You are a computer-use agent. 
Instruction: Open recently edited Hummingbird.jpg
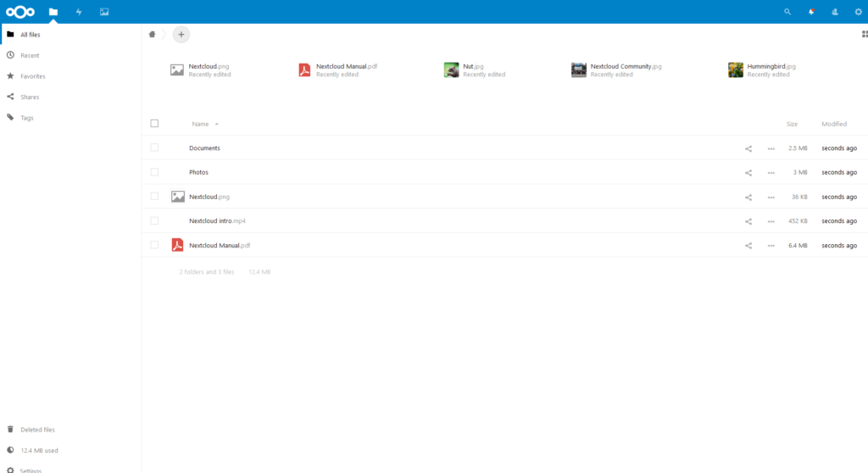click(x=762, y=70)
